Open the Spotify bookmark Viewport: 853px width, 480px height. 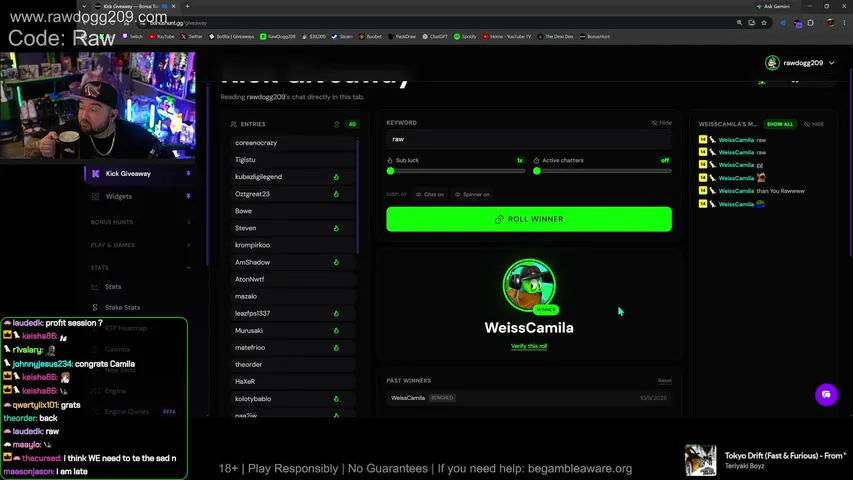pos(465,36)
